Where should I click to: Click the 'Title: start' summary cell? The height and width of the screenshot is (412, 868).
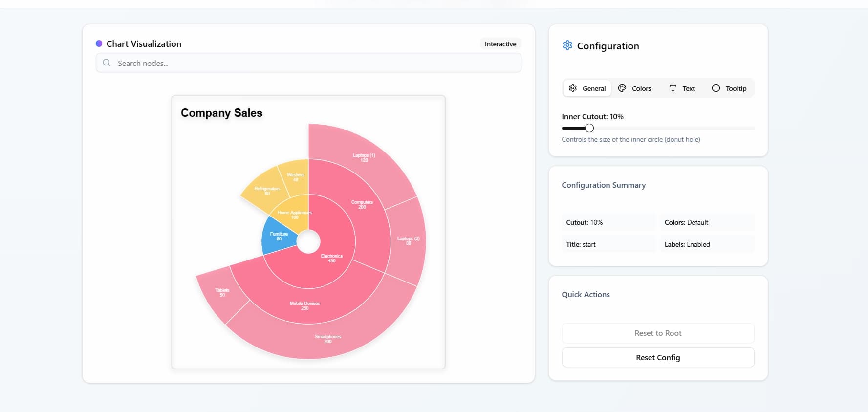click(608, 244)
